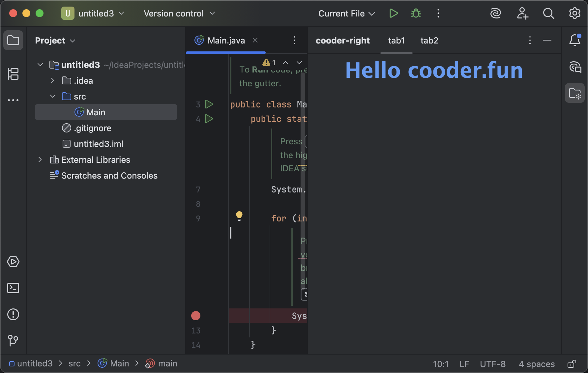The width and height of the screenshot is (588, 373).
Task: Click the UTF-8 encoding in status bar
Action: (492, 364)
